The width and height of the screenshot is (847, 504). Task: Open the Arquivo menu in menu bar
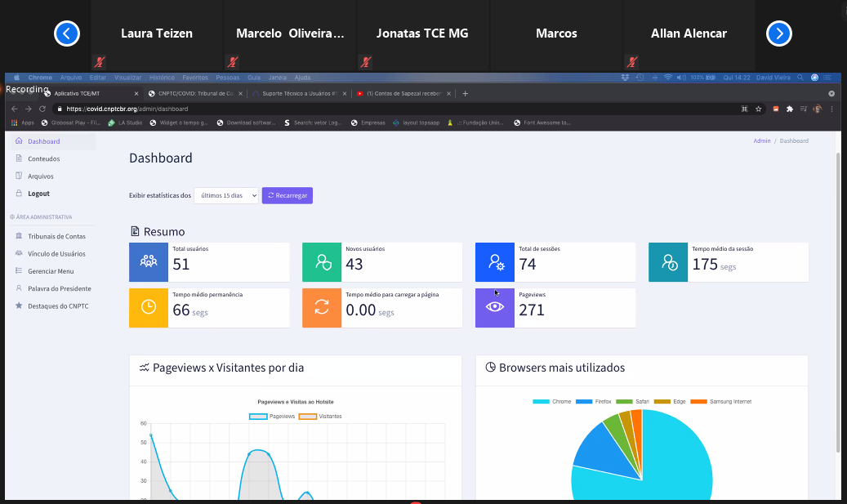71,78
